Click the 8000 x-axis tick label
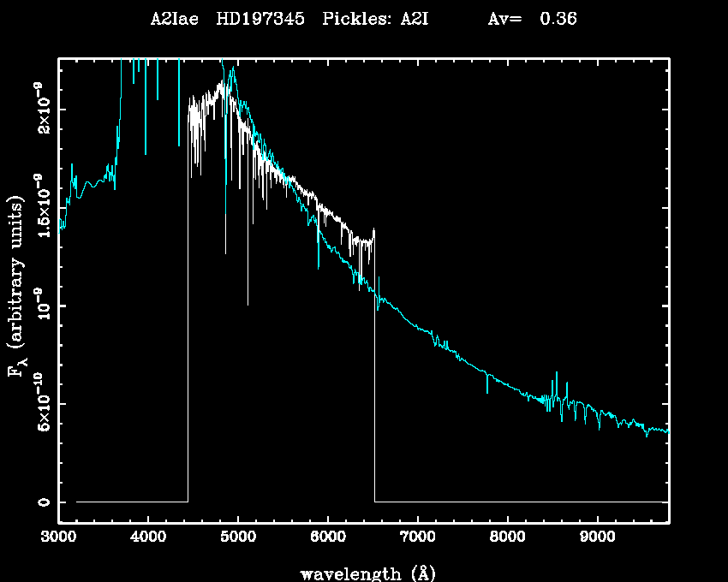The image size is (728, 582). click(507, 538)
